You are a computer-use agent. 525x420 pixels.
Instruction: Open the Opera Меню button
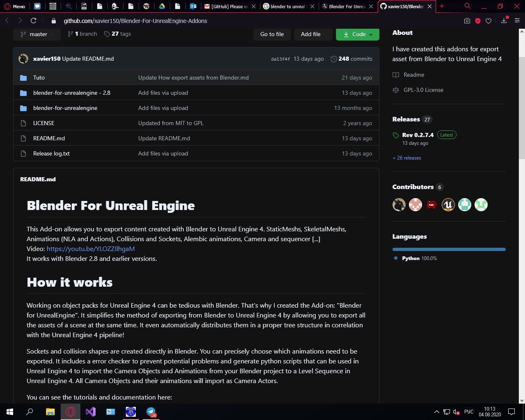15,6
